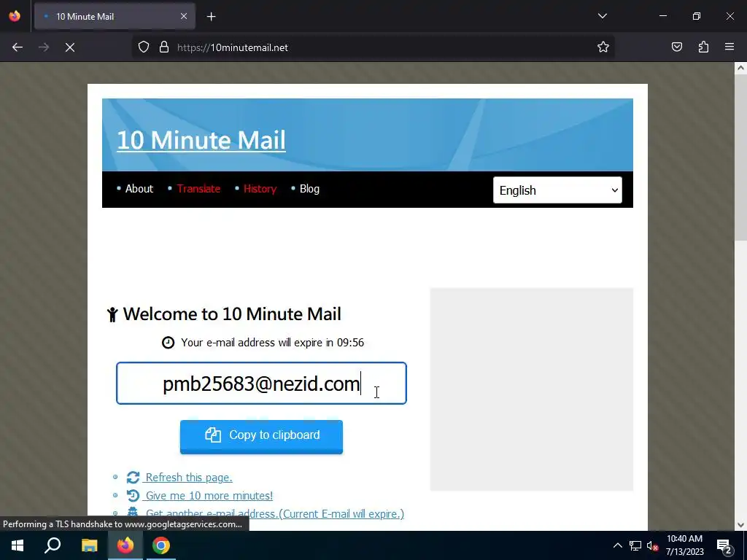747x560 pixels.
Task: Show site security padlock info
Action: click(164, 47)
